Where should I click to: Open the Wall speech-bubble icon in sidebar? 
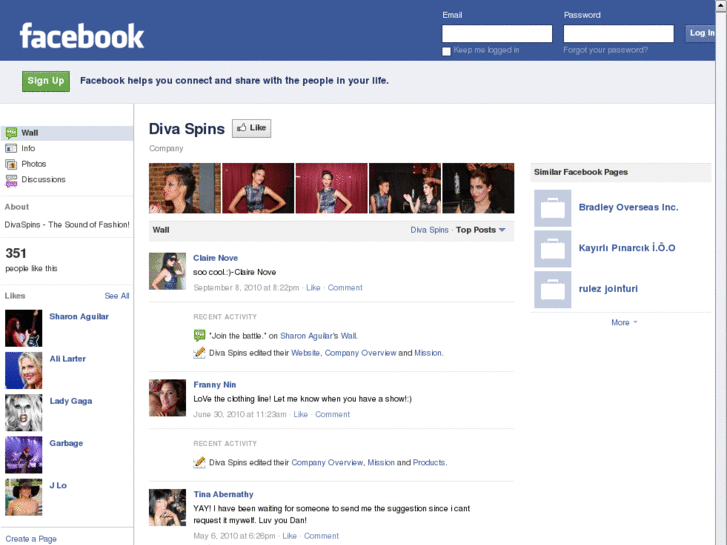[x=11, y=133]
